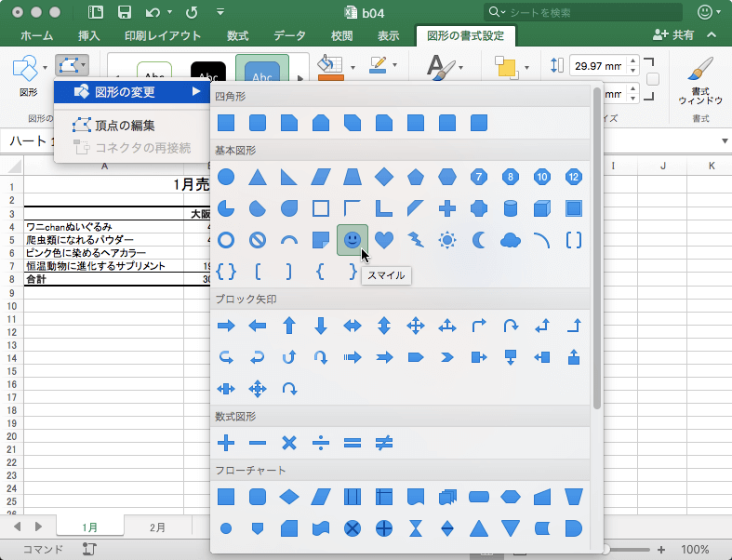
Task: Select the right block arrow shape
Action: 225,326
